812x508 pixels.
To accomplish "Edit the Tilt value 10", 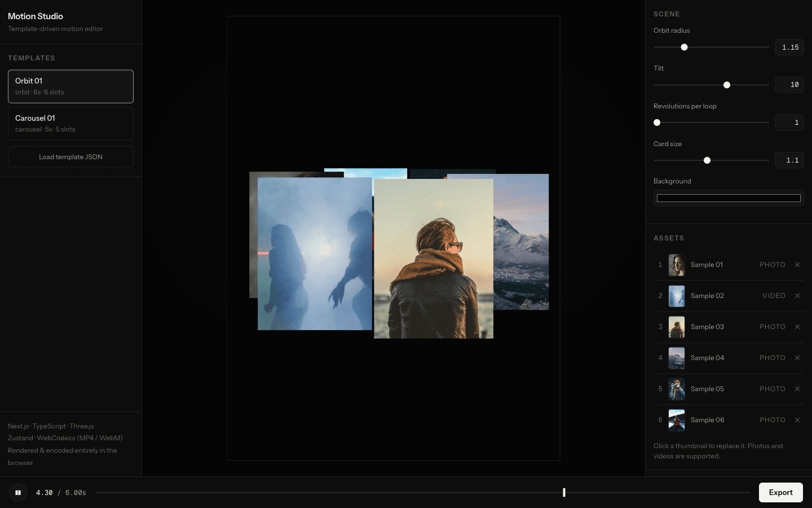I will click(x=789, y=85).
